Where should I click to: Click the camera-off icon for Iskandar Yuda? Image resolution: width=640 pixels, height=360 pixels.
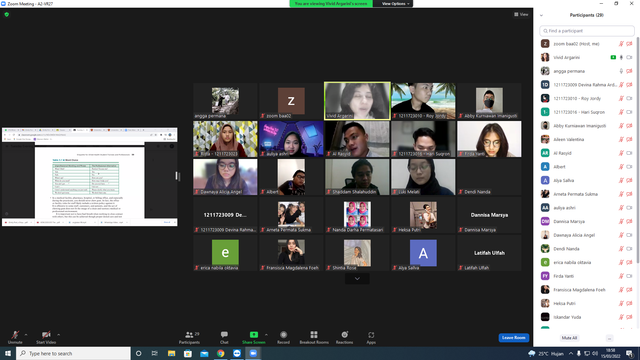point(629,317)
